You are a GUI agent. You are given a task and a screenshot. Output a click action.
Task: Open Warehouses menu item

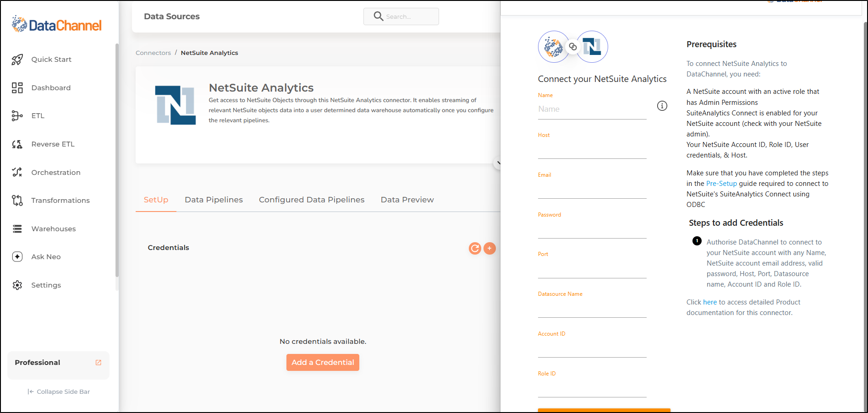[54, 229]
